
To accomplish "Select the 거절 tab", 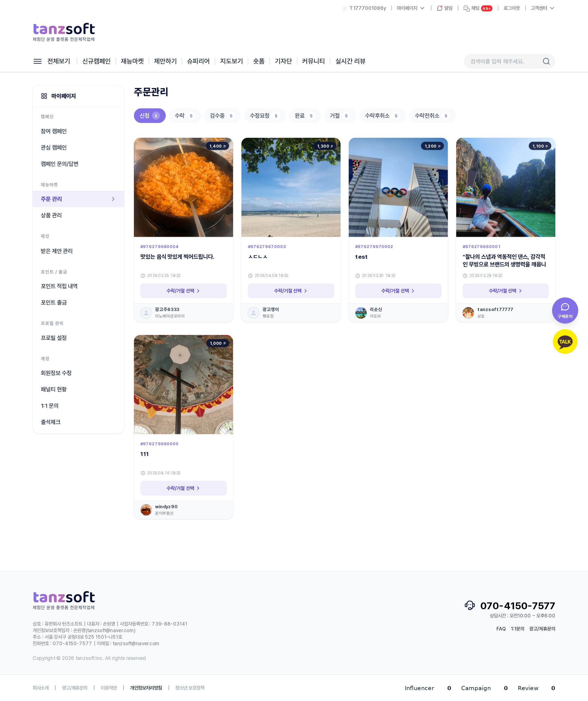I will click(x=340, y=115).
